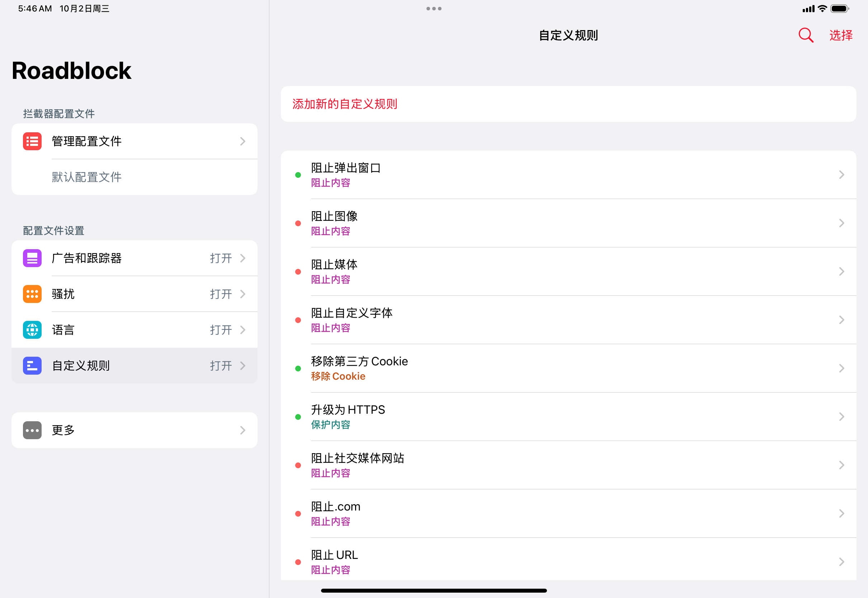868x598 pixels.
Task: Open chevron on 阻止媒体 row
Action: pos(841,271)
